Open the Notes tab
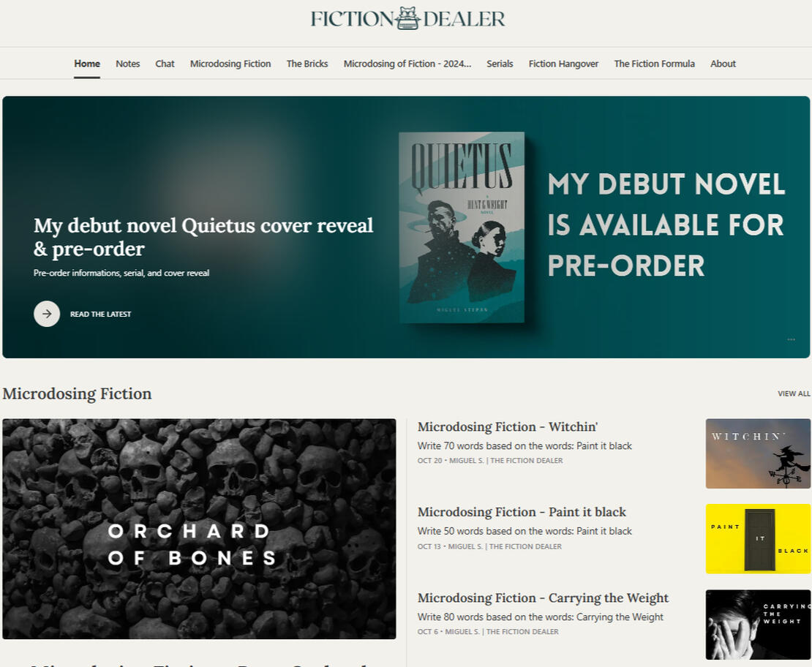The width and height of the screenshot is (812, 667). [x=127, y=64]
